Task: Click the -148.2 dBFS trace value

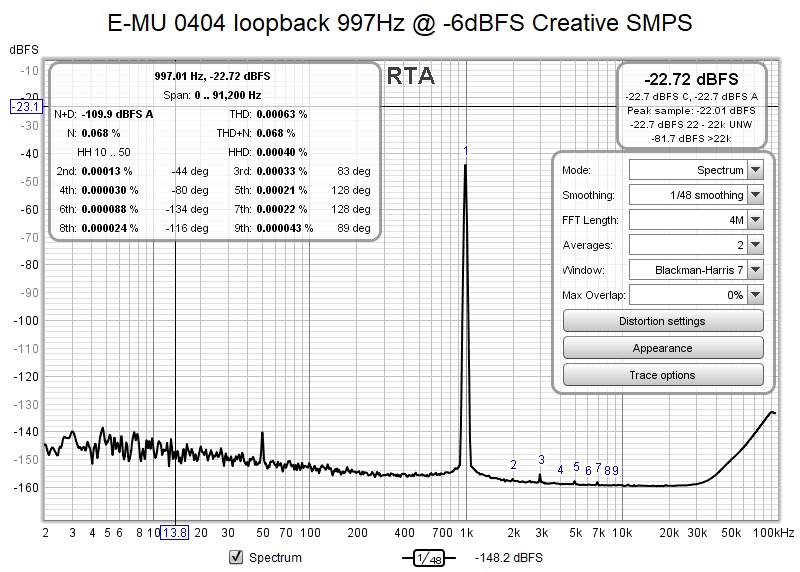Action: pos(509,558)
